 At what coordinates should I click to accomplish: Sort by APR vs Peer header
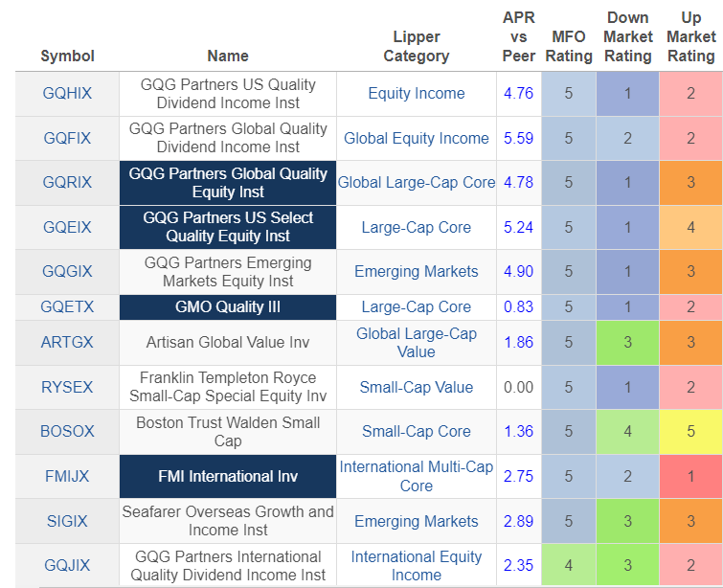pos(518,36)
